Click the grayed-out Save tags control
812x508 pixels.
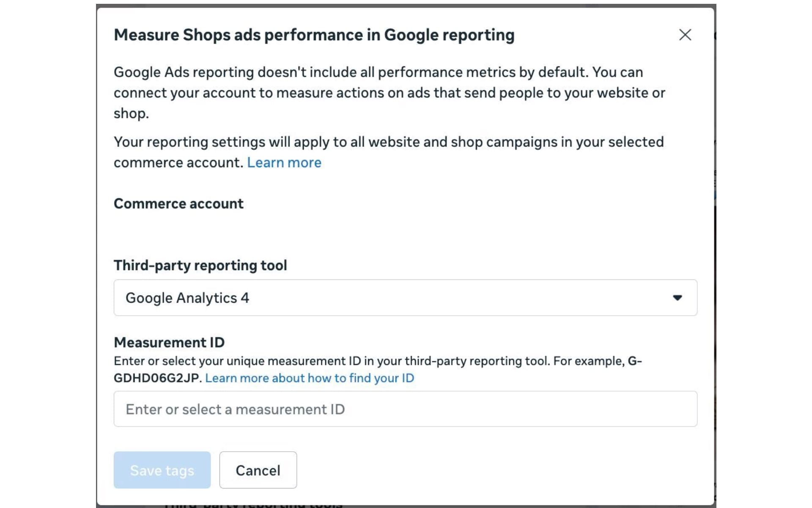point(162,470)
